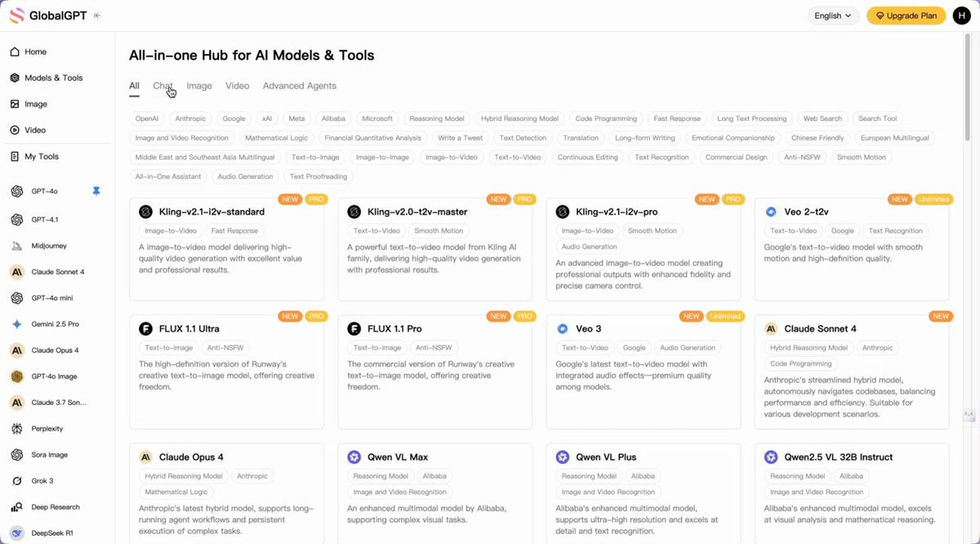Select Perplexity in sidebar
980x544 pixels.
(47, 429)
